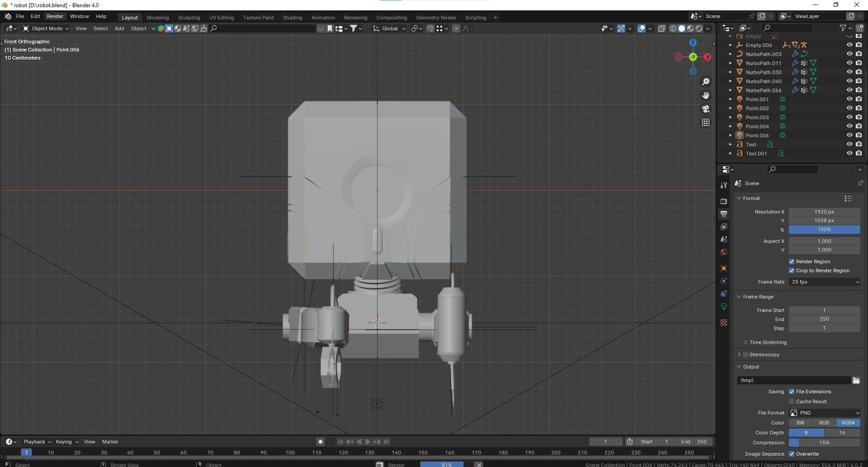Open the viewport Add menu
Screen dimensions: 868x467
tap(119, 28)
